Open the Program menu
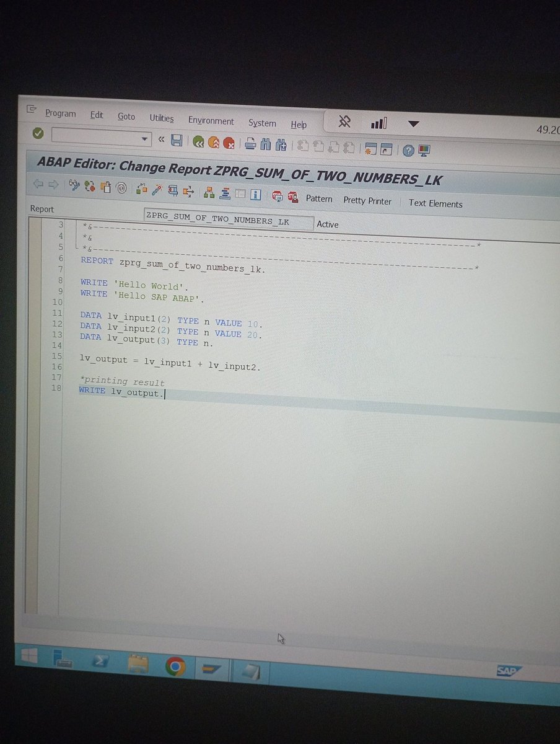This screenshot has height=744, width=560. [x=60, y=113]
